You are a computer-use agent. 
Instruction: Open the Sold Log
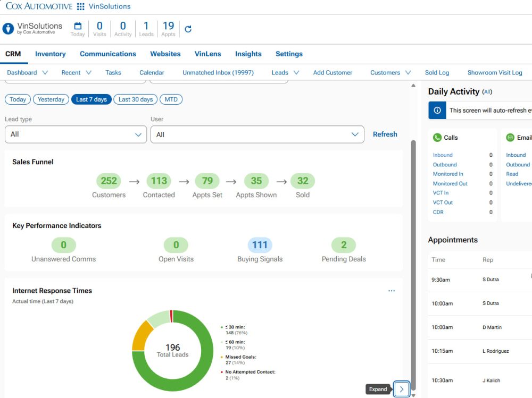coord(437,73)
